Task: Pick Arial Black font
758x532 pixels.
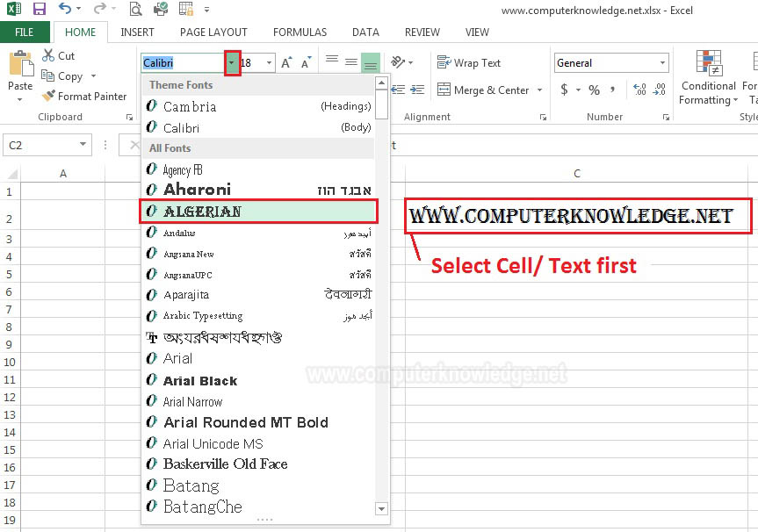Action: click(258, 381)
